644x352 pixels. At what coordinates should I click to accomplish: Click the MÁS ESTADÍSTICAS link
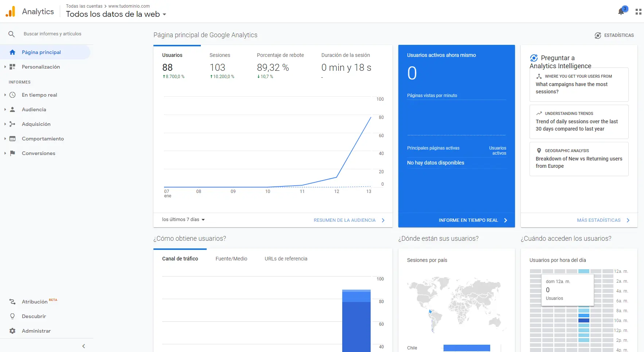[599, 220]
